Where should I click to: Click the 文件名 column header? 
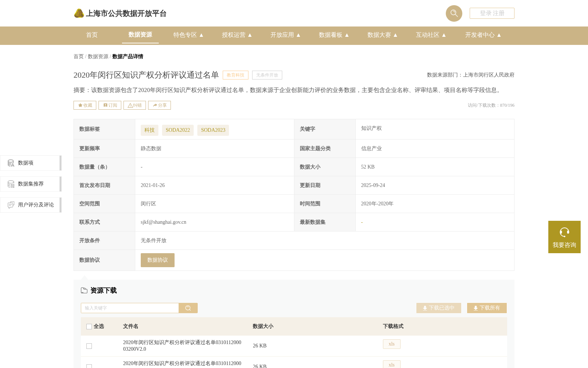tap(131, 326)
